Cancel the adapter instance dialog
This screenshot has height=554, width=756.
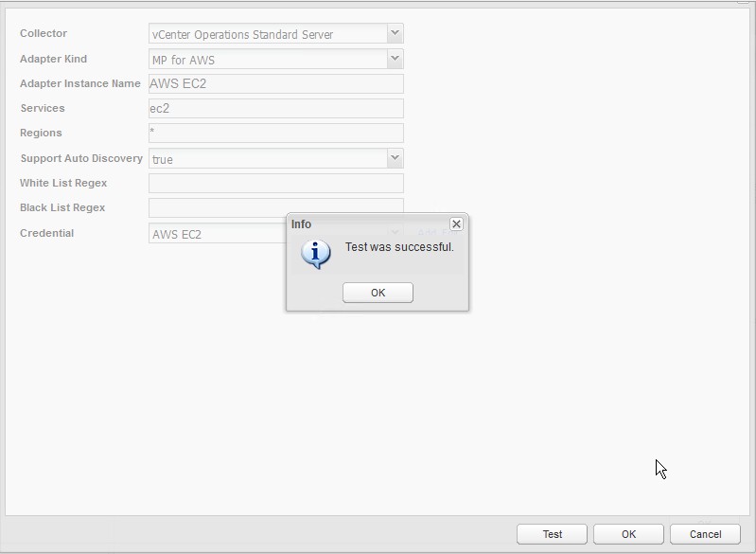tap(705, 534)
